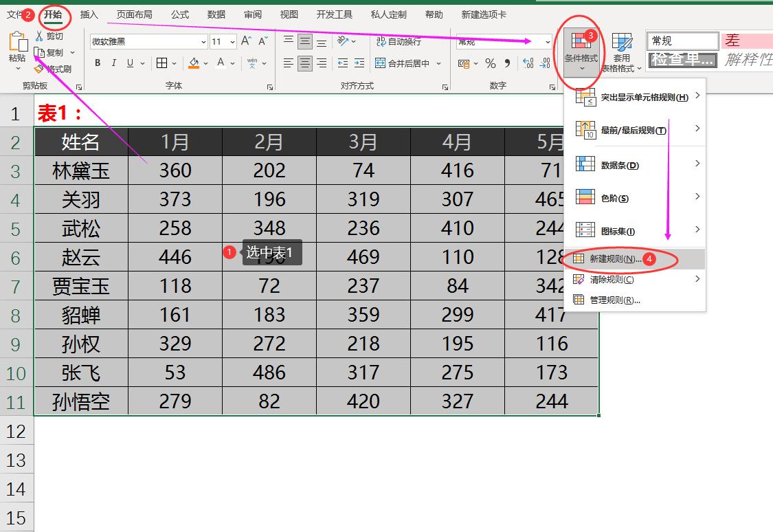773x532 pixels.
Task: Decrease decimal places
Action: (x=545, y=63)
